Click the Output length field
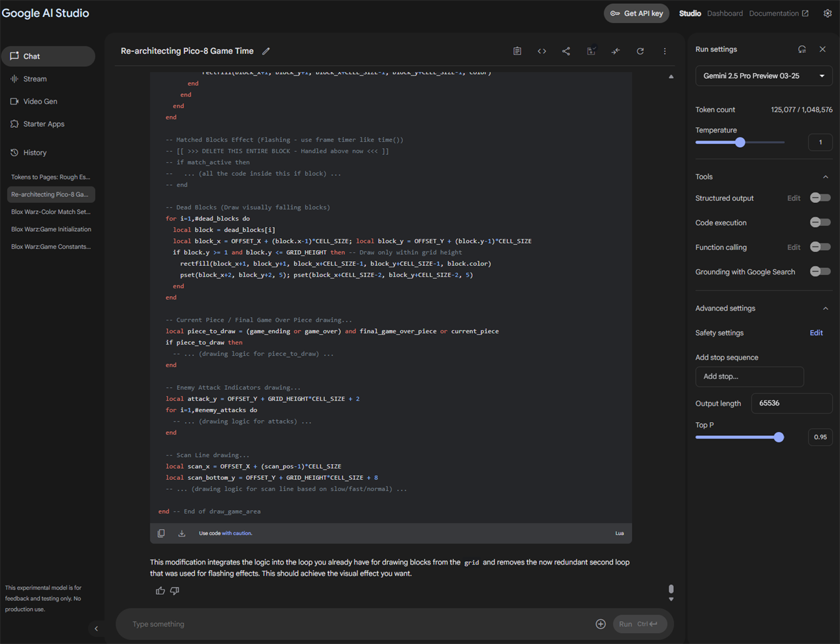 791,403
